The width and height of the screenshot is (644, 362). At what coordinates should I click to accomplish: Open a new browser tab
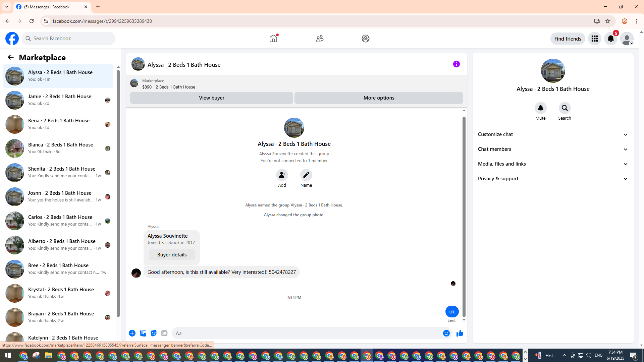pyautogui.click(x=98, y=7)
